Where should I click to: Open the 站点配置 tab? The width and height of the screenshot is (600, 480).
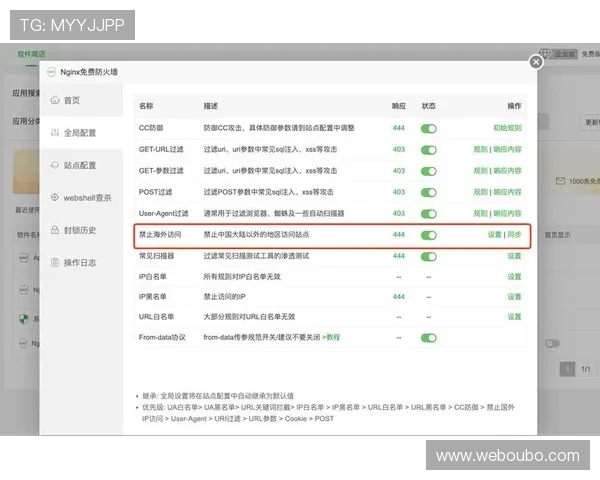82,165
